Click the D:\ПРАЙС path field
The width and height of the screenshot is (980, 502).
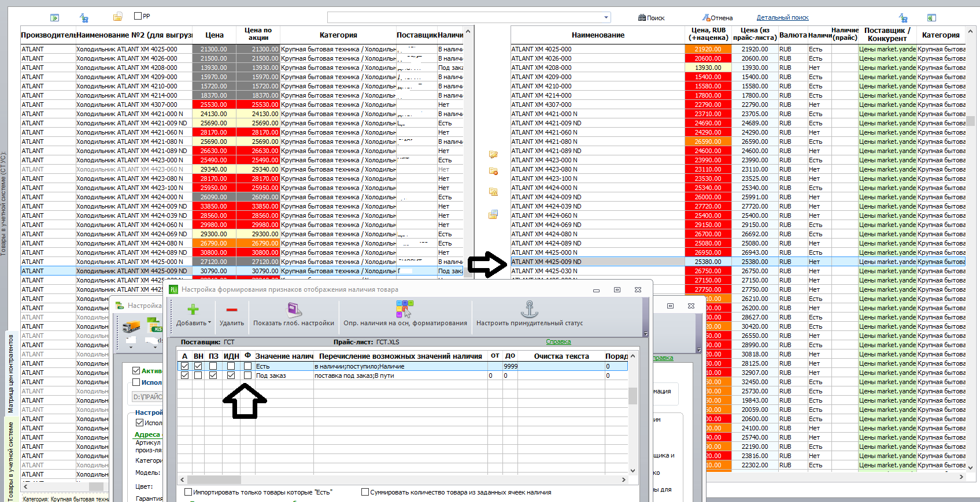coord(147,397)
